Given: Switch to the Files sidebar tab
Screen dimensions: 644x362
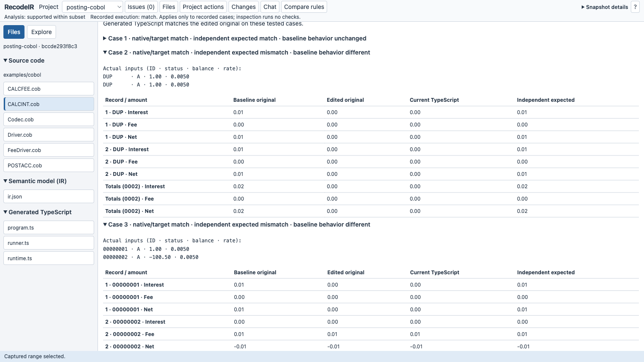Looking at the screenshot, I should click(x=14, y=32).
